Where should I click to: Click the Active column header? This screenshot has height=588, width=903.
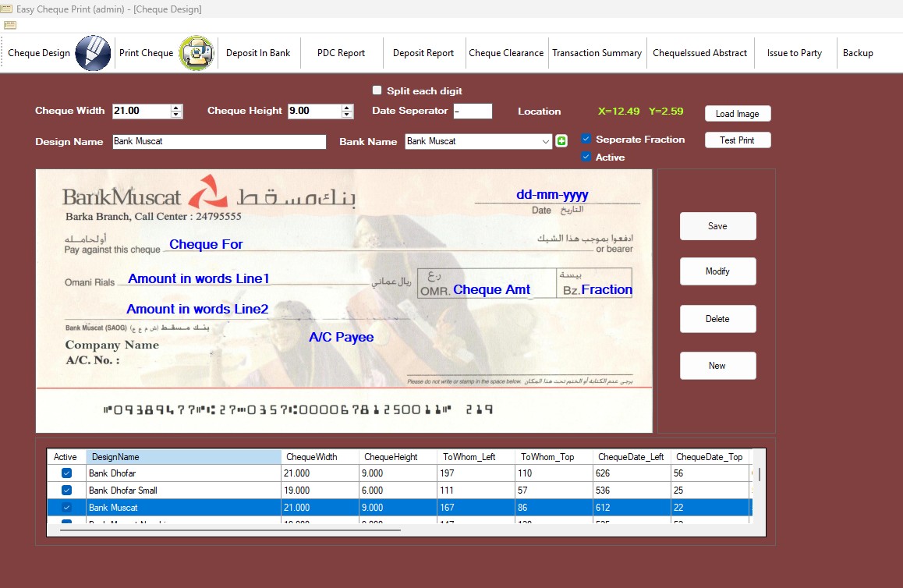point(66,457)
